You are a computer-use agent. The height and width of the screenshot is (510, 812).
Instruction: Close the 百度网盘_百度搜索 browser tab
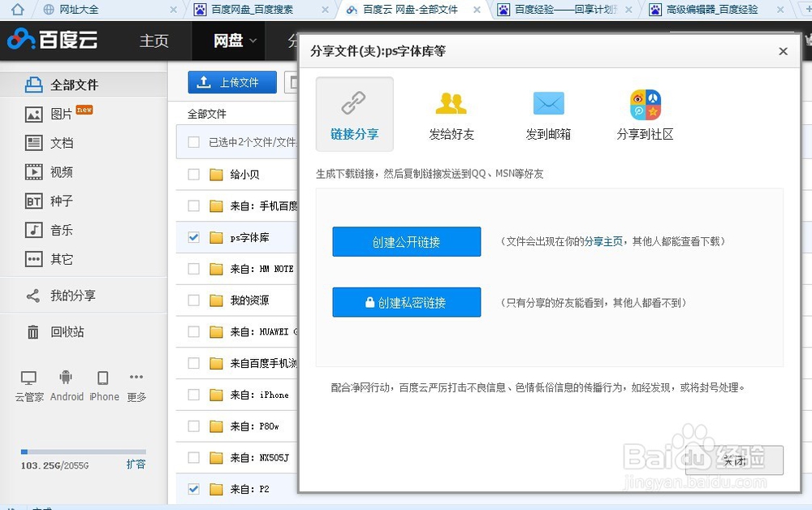point(326,9)
